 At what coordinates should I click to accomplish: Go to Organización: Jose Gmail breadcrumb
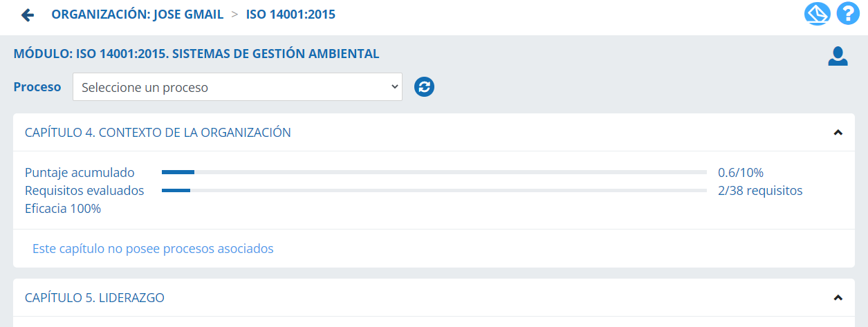137,14
